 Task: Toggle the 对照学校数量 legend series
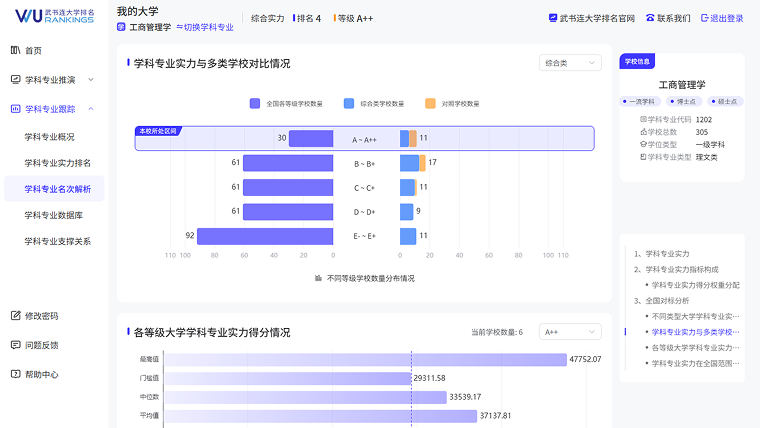tap(452, 104)
